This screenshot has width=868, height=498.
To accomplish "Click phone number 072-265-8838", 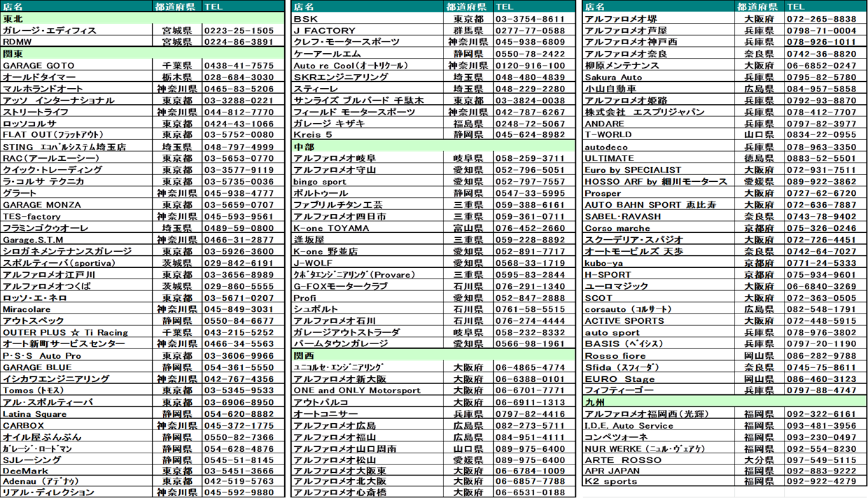I will click(x=825, y=19).
